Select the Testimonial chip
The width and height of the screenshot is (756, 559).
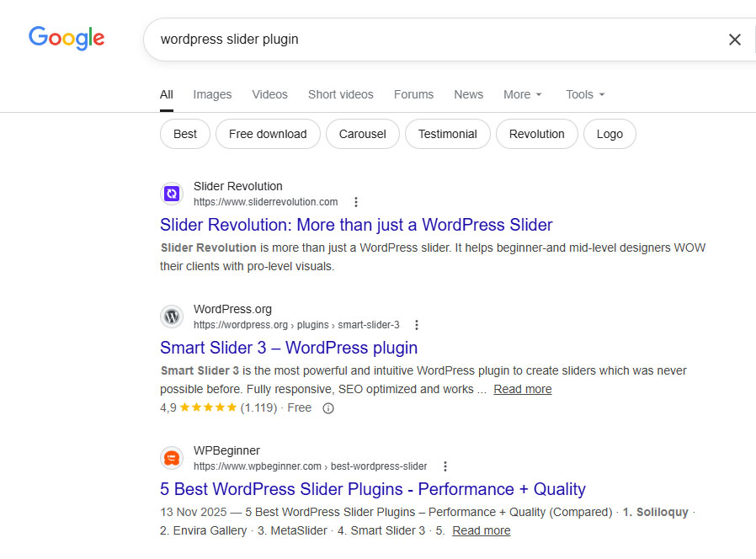pos(447,134)
